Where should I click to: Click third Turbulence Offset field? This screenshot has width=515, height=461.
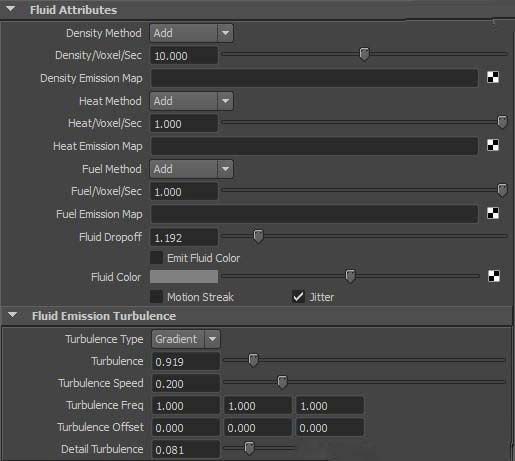(x=330, y=428)
